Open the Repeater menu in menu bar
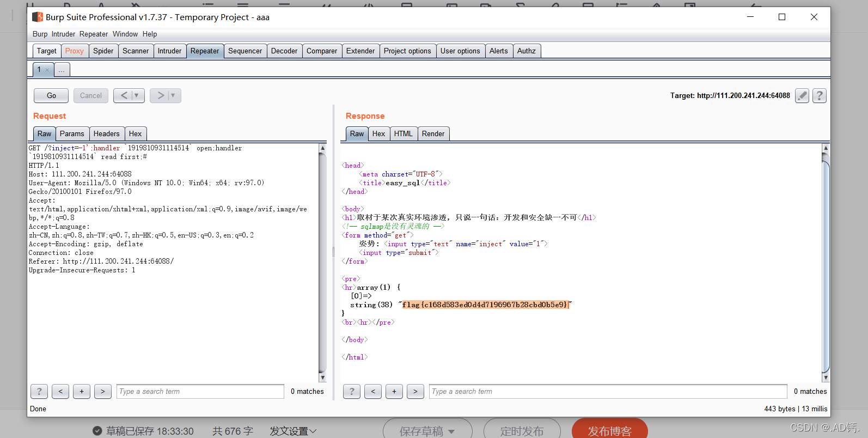The width and height of the screenshot is (868, 438). click(94, 34)
